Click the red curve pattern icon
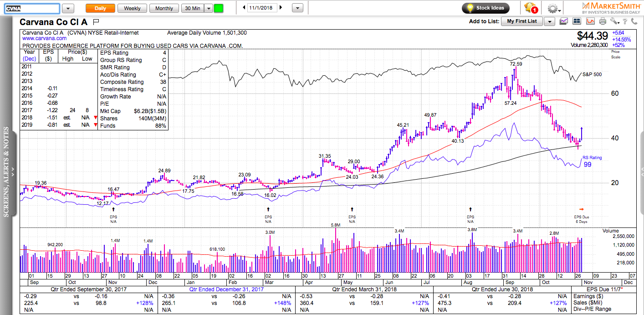This screenshot has height=315, width=644. click(590, 21)
